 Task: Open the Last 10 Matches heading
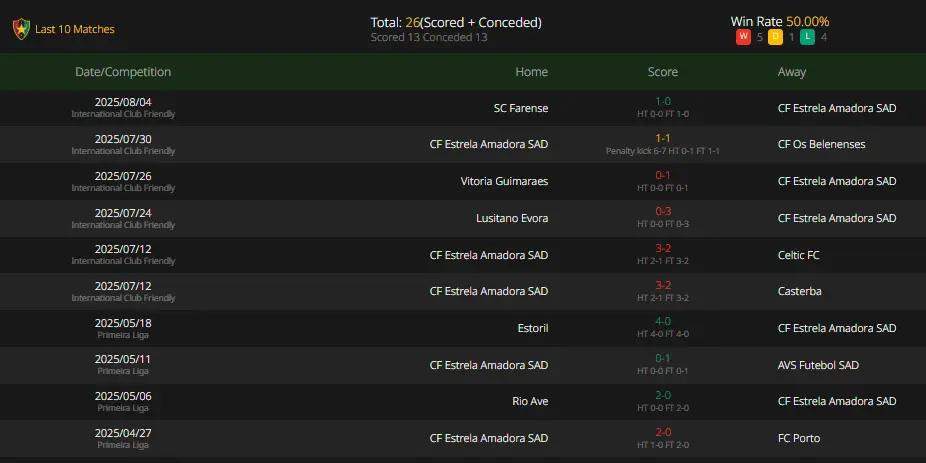[x=75, y=29]
